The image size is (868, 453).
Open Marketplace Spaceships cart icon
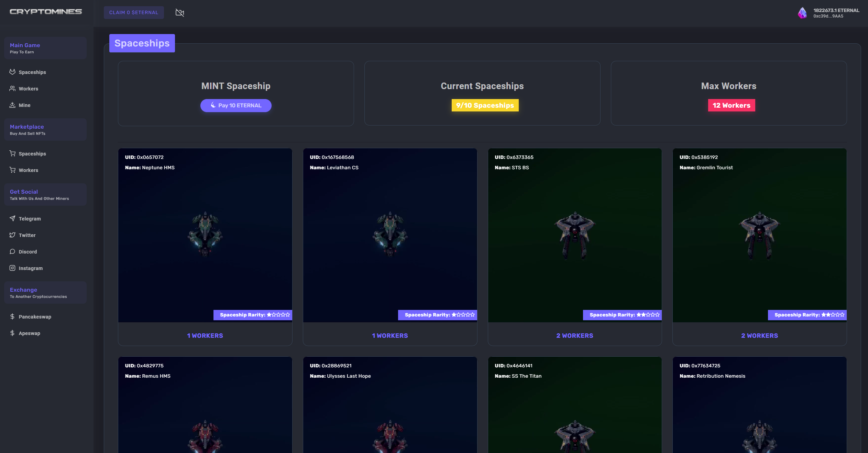12,154
